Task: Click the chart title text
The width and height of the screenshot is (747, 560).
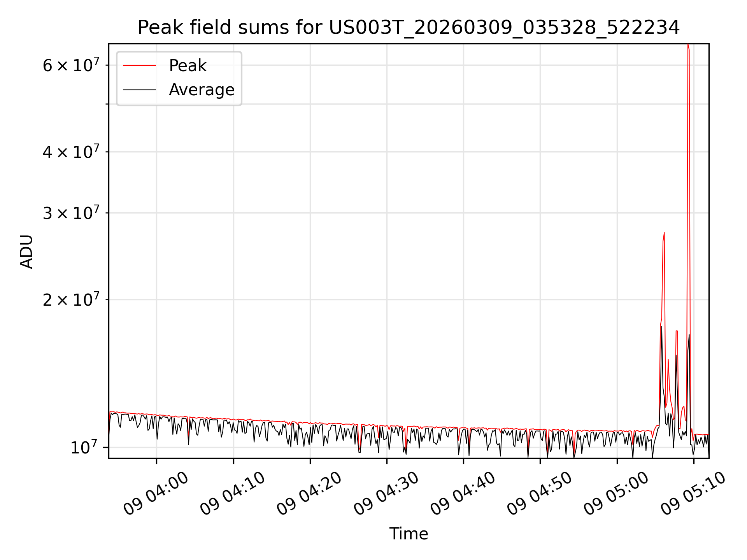Action: pyautogui.click(x=409, y=28)
